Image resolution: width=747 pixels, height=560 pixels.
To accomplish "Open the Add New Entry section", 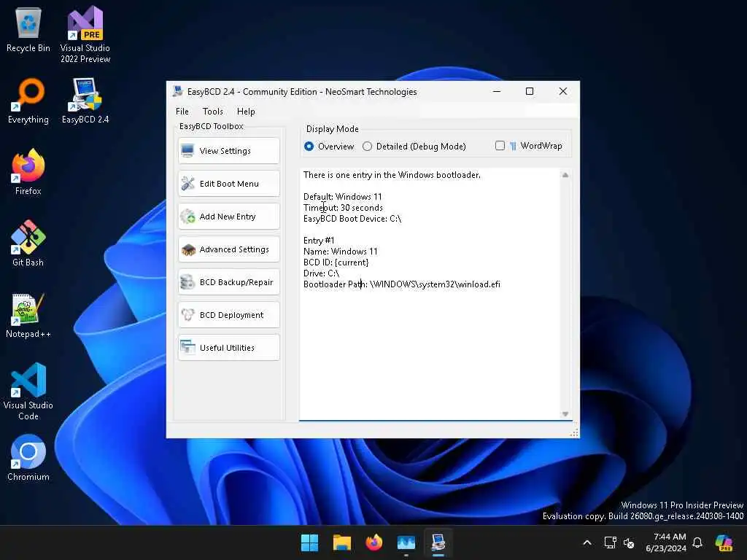I will pyautogui.click(x=229, y=217).
